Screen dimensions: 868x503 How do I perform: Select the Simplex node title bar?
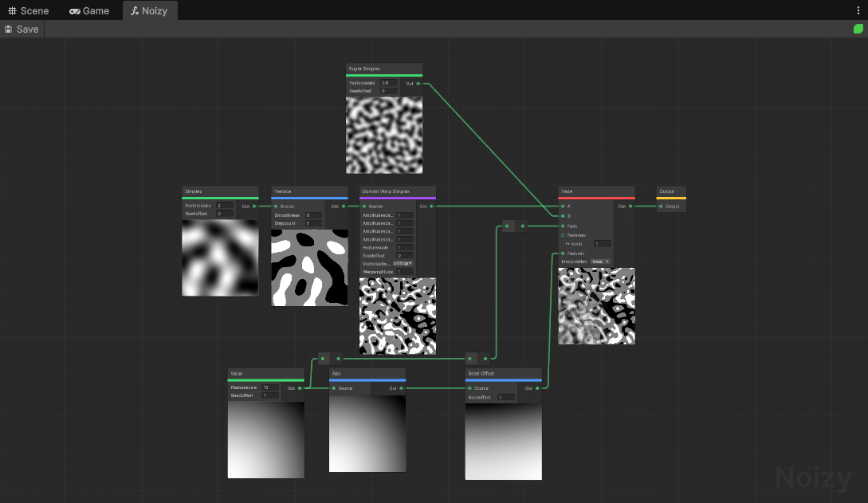[x=220, y=191]
